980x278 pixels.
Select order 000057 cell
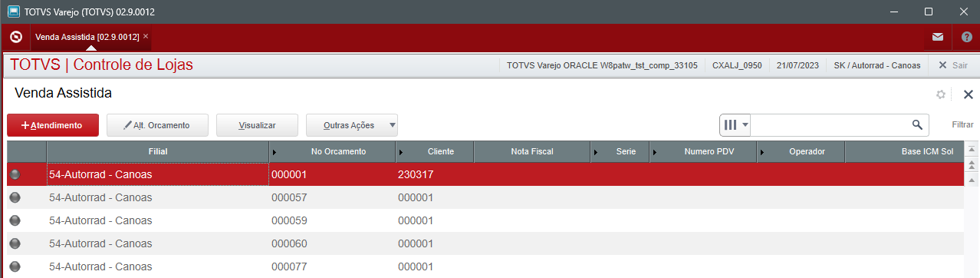click(x=332, y=198)
